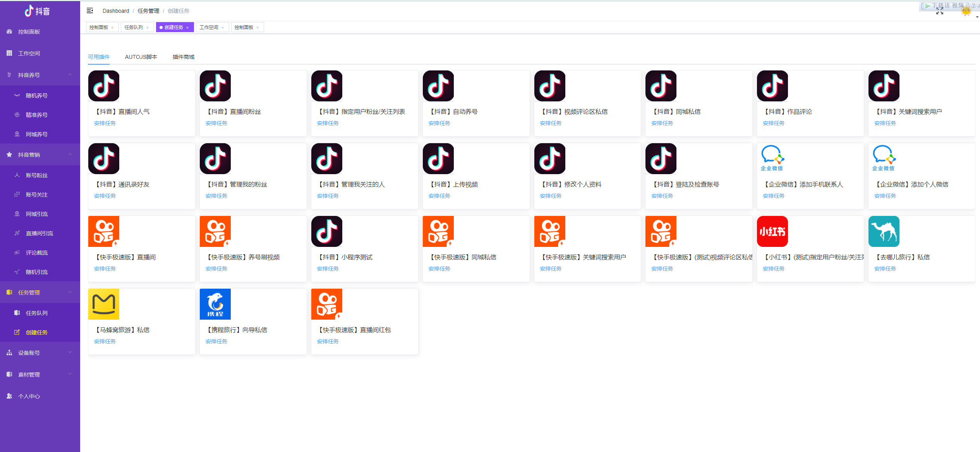Viewport: 980px width, 452px height.
Task: Open 精准养号 in the sidebar
Action: [x=40, y=115]
